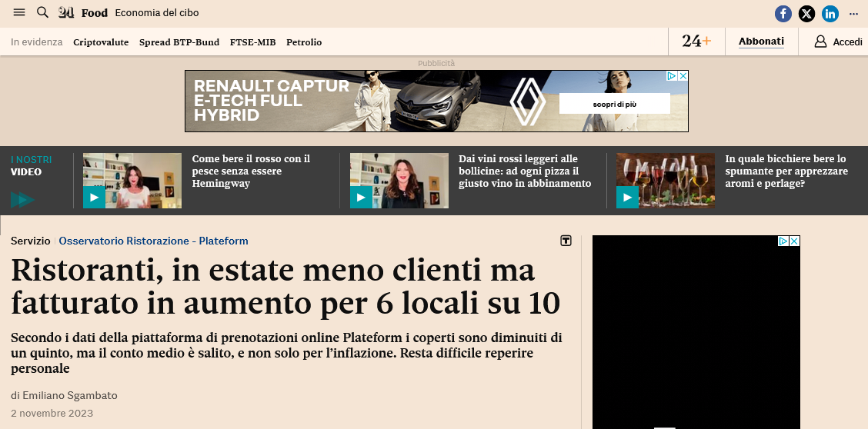Play the red wine with fish video
The image size is (868, 429).
pos(94,198)
